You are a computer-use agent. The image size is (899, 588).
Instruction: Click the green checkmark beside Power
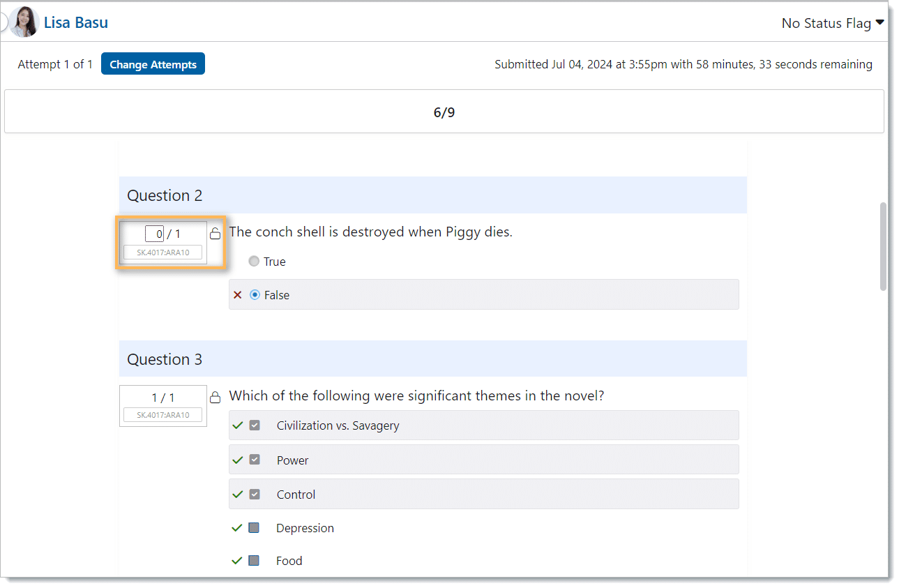tap(237, 460)
